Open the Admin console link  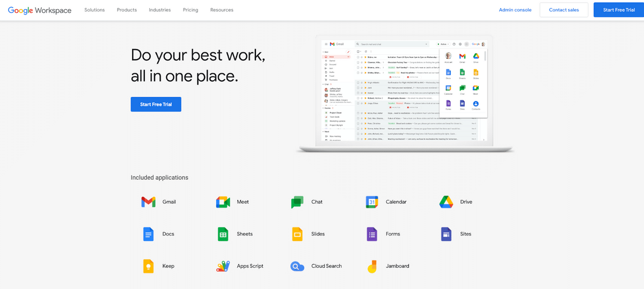pyautogui.click(x=515, y=10)
